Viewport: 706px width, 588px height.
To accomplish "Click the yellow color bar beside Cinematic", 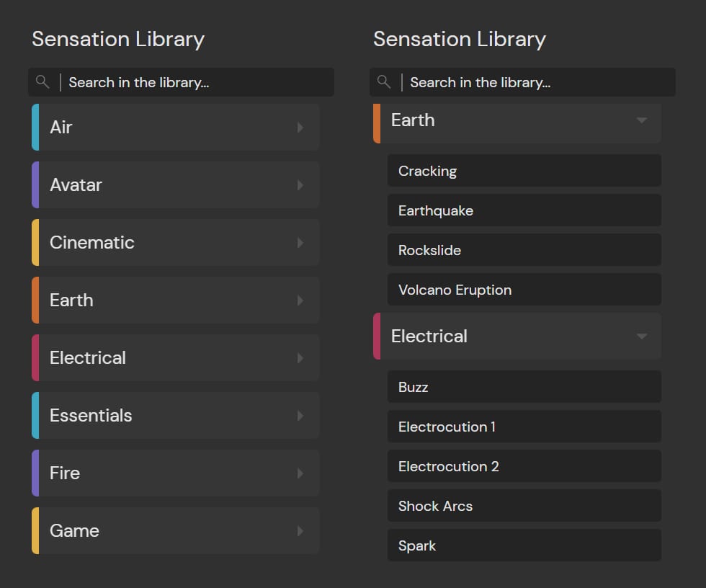I will click(35, 242).
